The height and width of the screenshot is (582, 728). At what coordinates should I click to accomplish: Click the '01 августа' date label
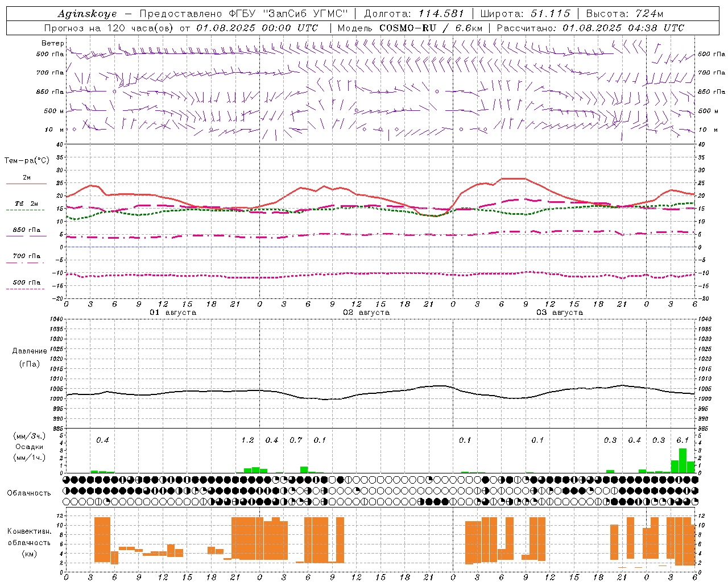(x=173, y=313)
